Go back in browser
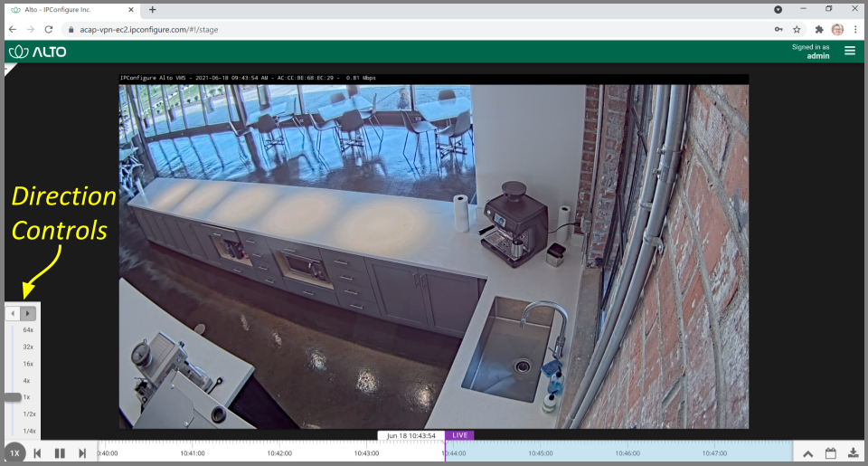Viewport: 868px width, 466px height. tap(13, 29)
